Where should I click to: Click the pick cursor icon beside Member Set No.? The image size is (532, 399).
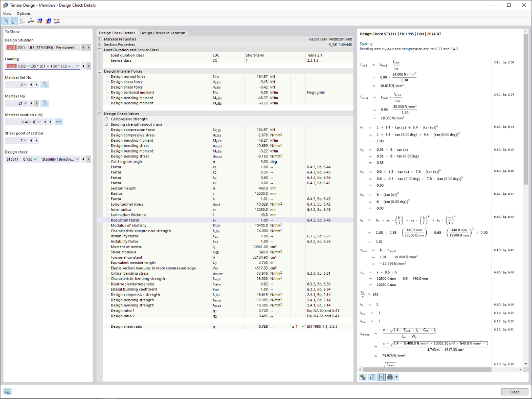[45, 84]
